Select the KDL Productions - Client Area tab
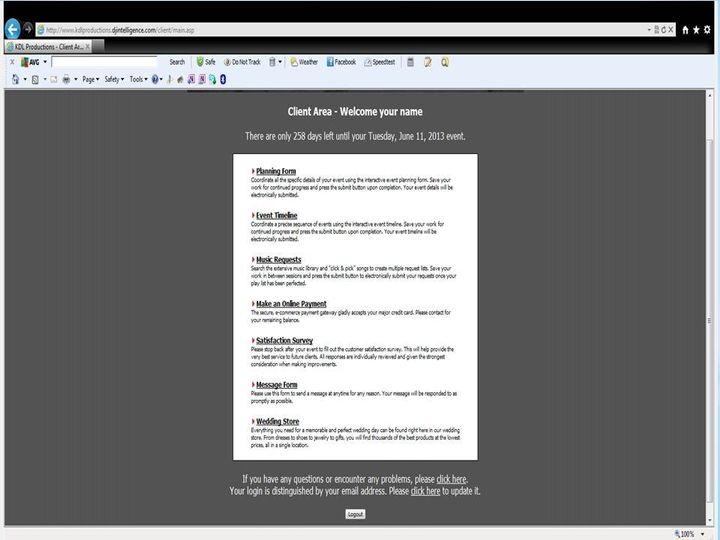This screenshot has width=720, height=540. click(x=48, y=47)
